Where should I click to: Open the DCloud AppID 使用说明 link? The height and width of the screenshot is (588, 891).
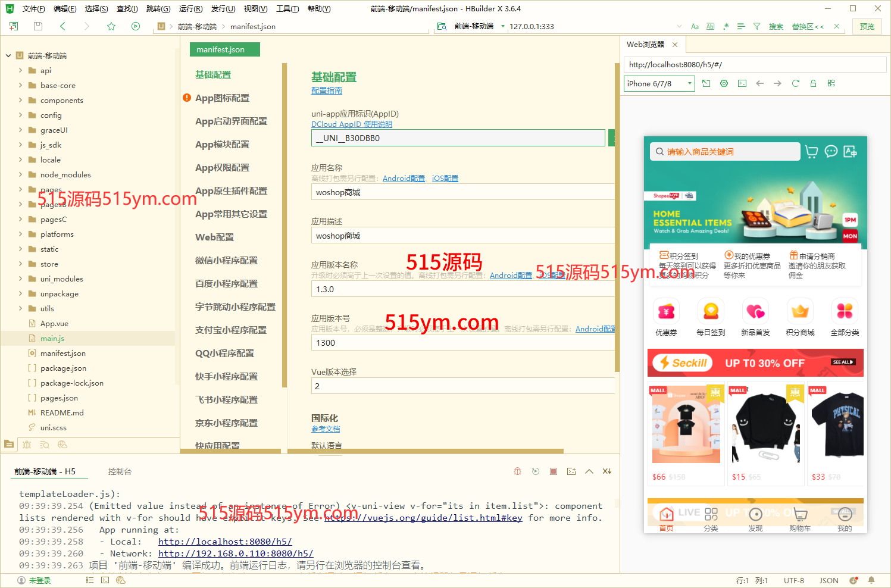351,124
